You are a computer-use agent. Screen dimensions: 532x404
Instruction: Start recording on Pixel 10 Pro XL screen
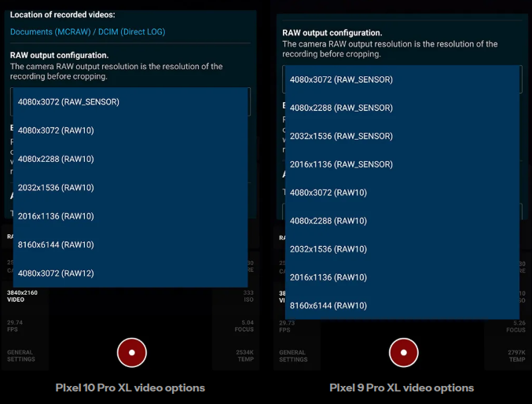click(132, 352)
